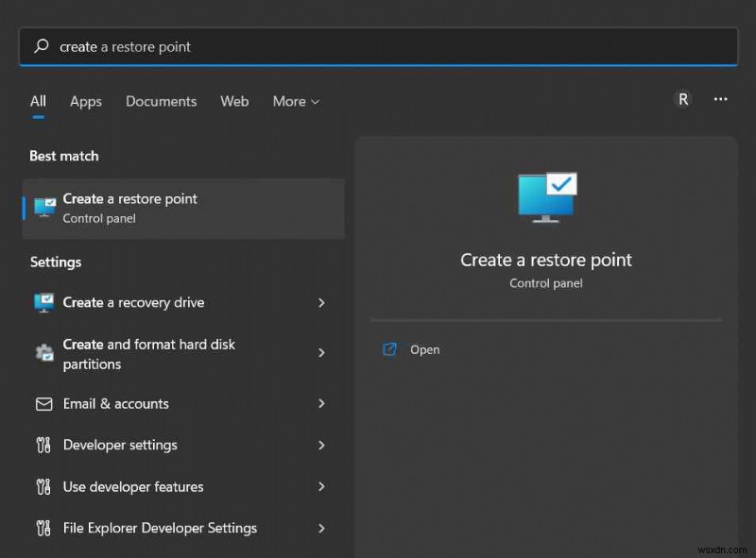The height and width of the screenshot is (558, 756).
Task: Select the Use developer features icon
Action: point(43,486)
